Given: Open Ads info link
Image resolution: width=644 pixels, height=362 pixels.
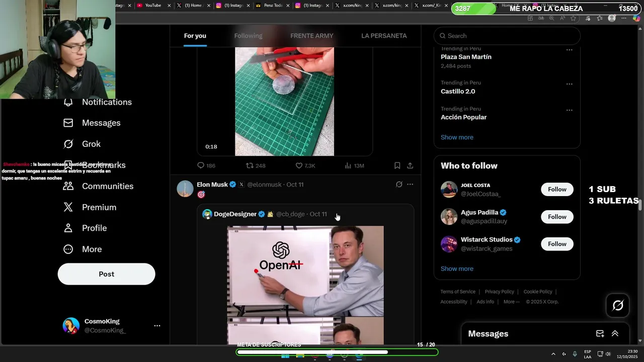Looking at the screenshot, I should coord(485,302).
